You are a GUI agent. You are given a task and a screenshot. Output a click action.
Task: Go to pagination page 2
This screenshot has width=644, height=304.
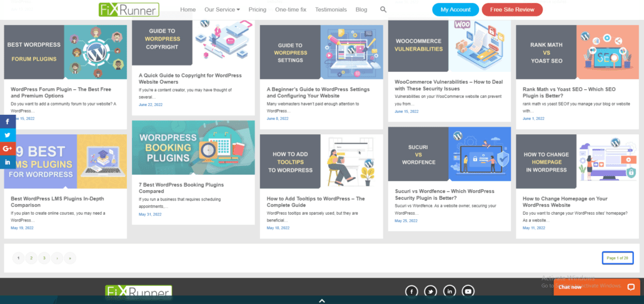(x=31, y=258)
